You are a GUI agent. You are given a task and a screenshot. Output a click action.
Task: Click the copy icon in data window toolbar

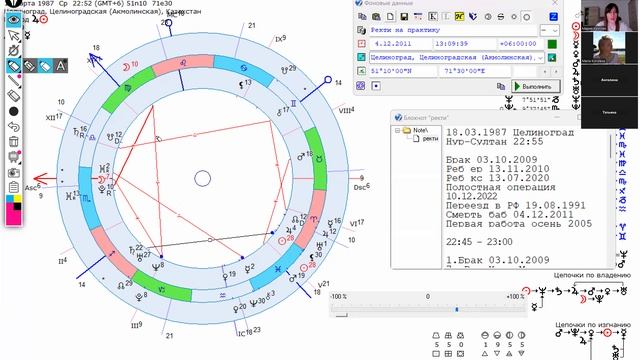(x=362, y=17)
